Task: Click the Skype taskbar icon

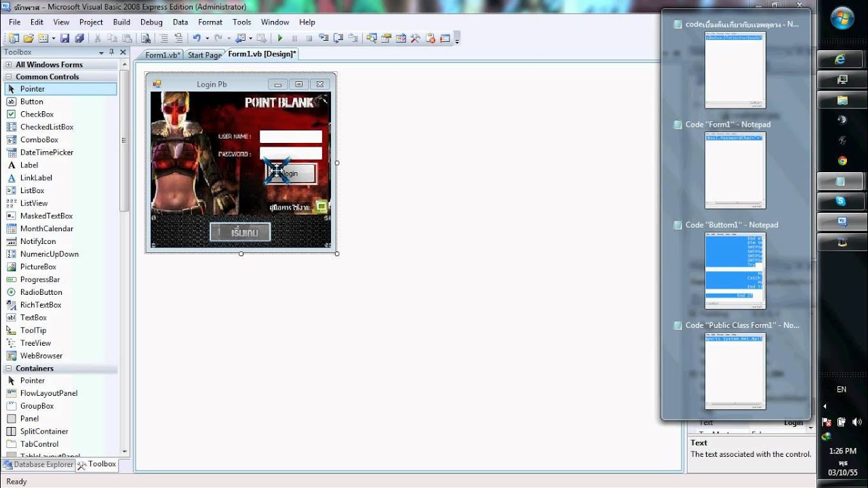Action: [x=841, y=201]
